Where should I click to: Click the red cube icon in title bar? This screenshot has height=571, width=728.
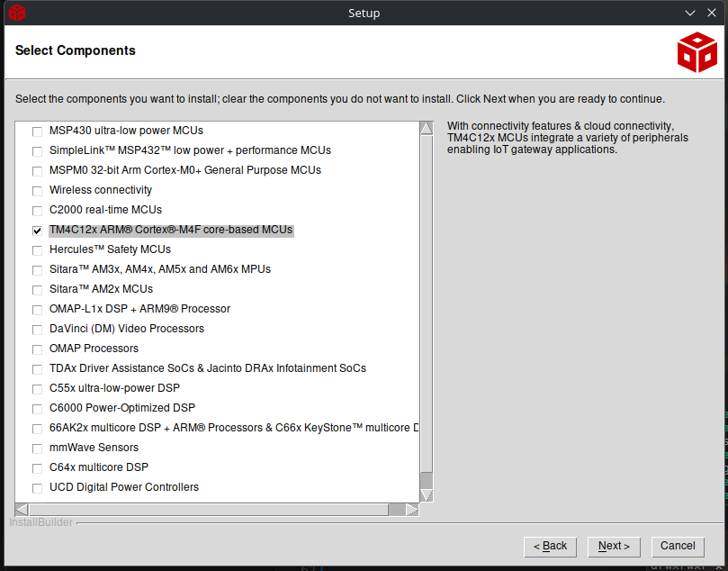[17, 13]
